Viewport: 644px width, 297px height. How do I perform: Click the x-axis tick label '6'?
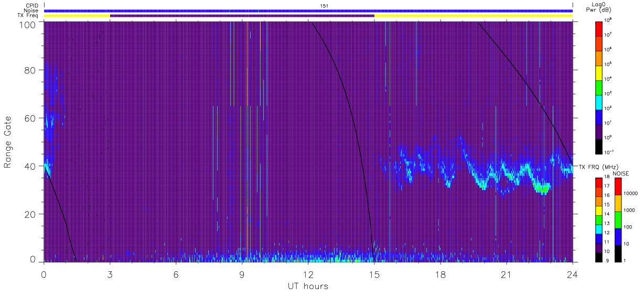pos(176,274)
